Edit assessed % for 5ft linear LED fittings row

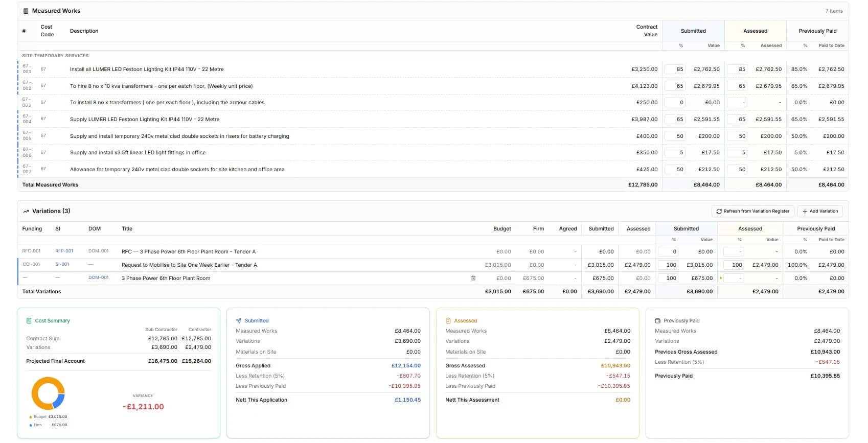(x=737, y=152)
